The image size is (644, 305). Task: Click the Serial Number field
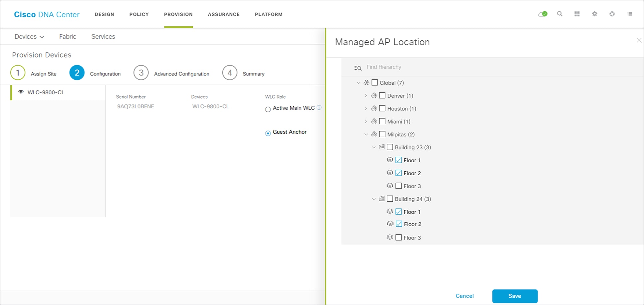point(147,107)
